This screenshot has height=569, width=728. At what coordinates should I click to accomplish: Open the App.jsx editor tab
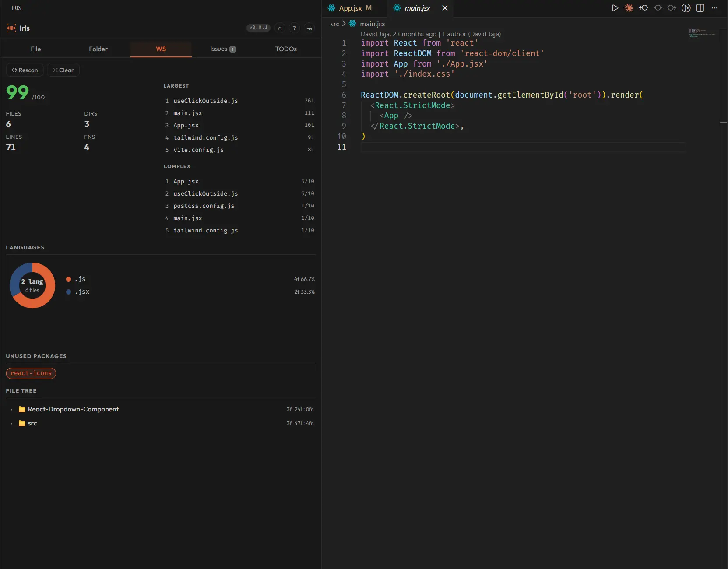(351, 8)
